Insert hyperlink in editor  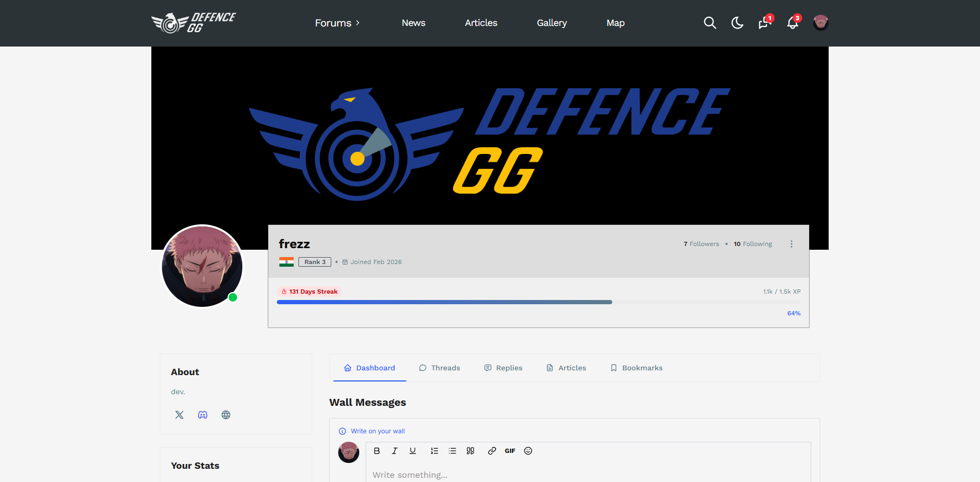tap(492, 451)
